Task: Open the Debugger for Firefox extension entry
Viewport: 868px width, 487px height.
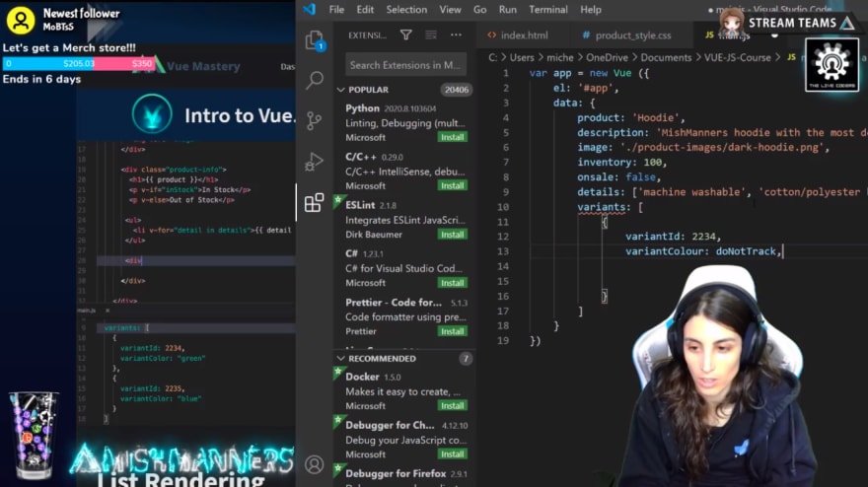Action: pyautogui.click(x=405, y=476)
